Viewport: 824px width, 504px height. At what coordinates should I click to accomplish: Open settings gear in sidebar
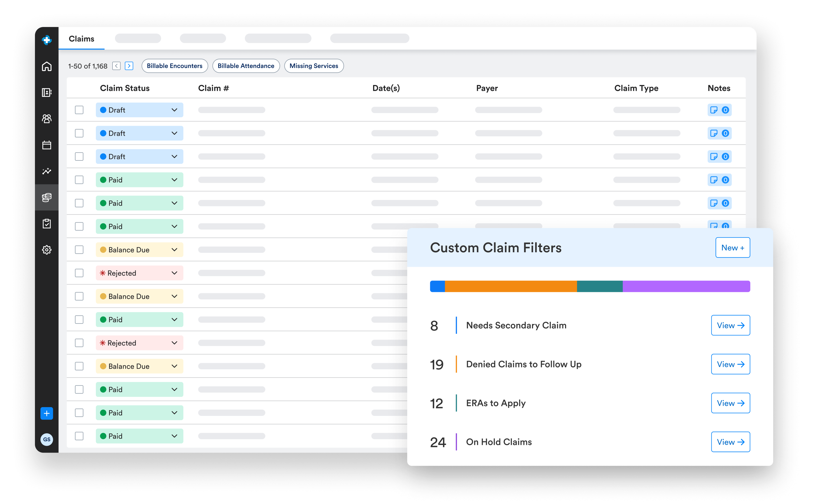[47, 250]
